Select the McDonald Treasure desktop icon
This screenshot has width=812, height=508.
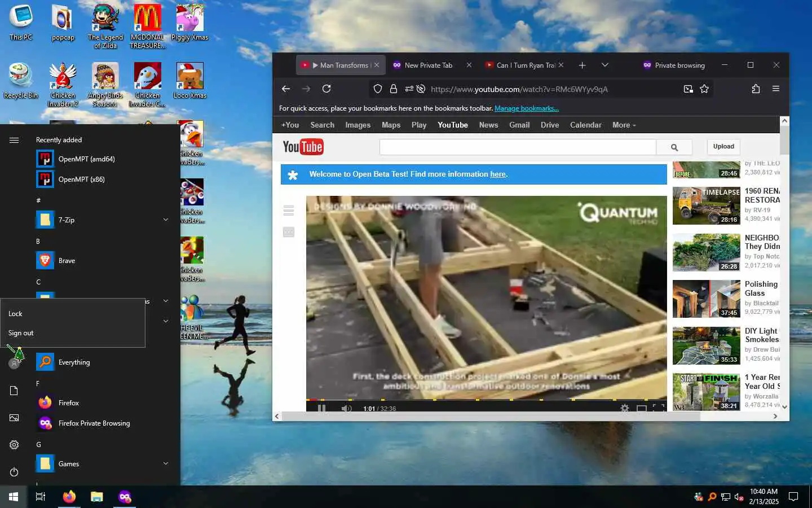[148, 27]
